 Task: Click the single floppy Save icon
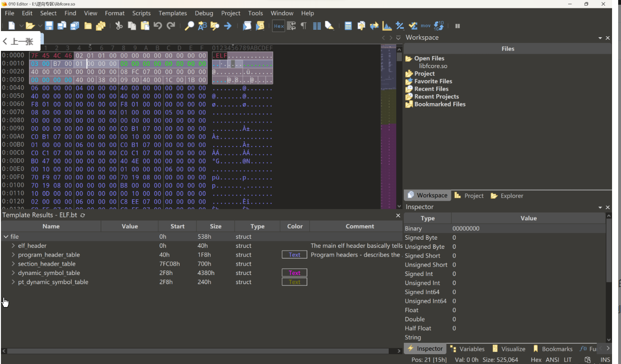pos(49,26)
